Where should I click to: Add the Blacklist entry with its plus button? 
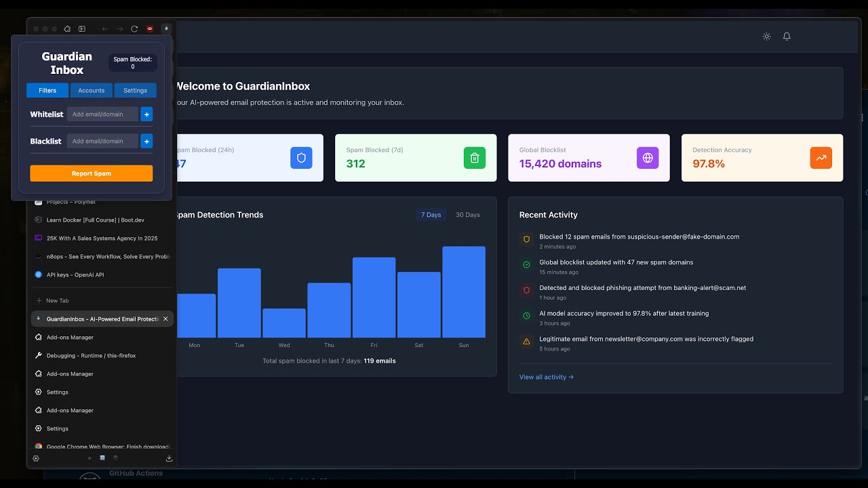(146, 141)
